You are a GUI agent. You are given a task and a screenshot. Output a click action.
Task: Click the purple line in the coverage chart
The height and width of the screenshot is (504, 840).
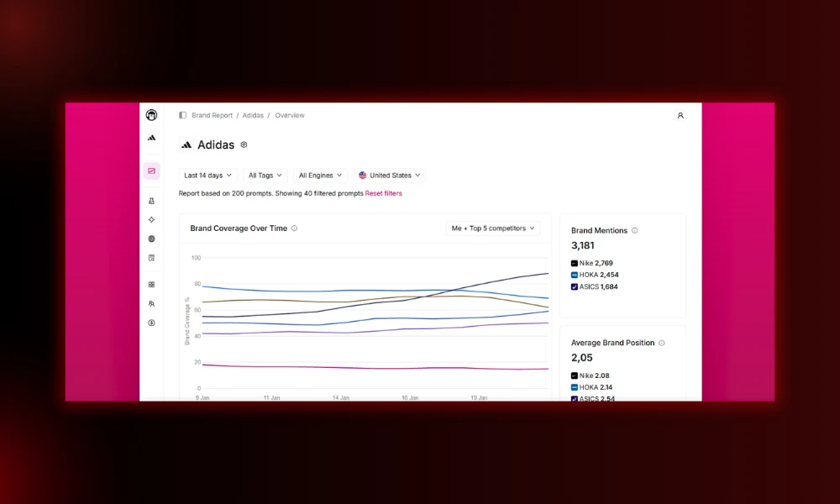[x=375, y=330]
